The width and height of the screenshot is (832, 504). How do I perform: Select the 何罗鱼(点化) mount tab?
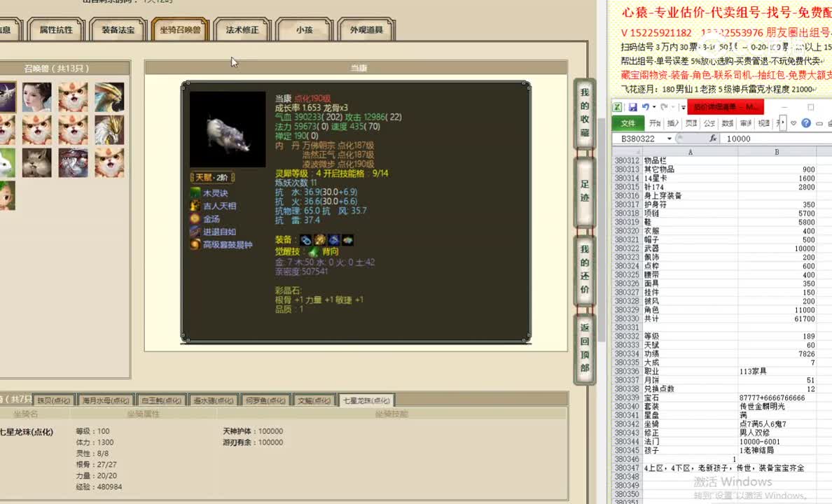[x=265, y=400]
